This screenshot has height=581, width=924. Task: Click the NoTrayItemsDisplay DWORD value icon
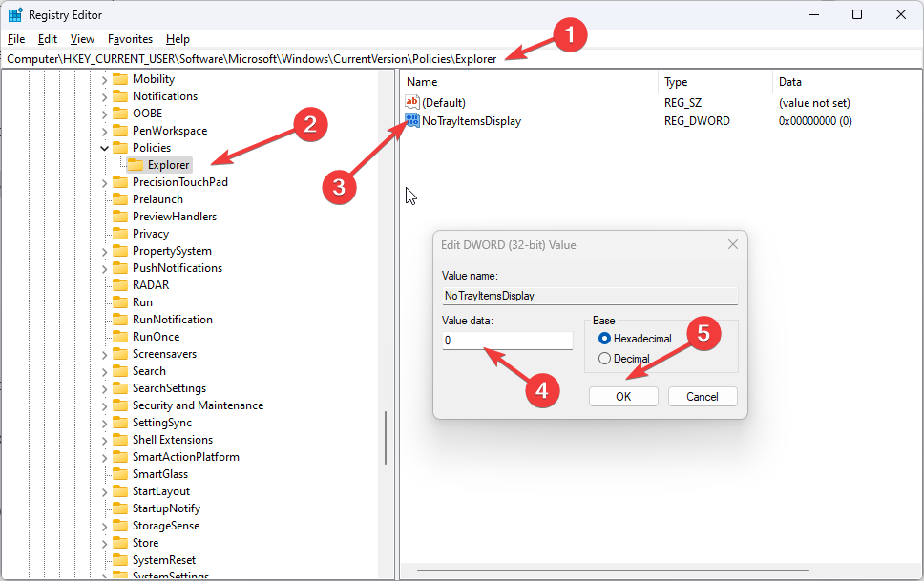(412, 121)
